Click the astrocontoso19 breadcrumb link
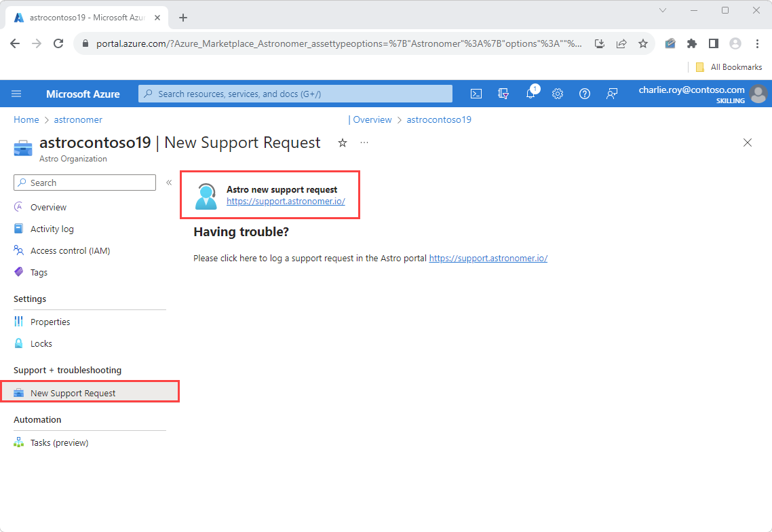Viewport: 772px width, 532px height. (439, 119)
